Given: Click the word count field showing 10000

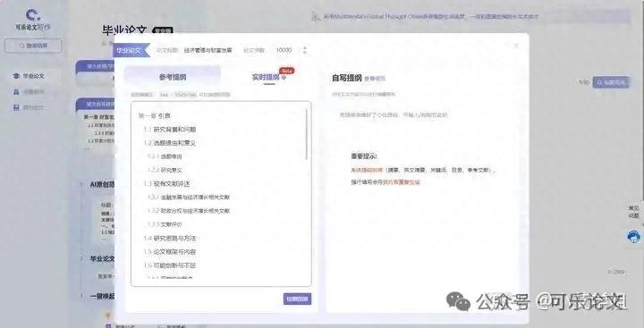Looking at the screenshot, I should pyautogui.click(x=284, y=50).
